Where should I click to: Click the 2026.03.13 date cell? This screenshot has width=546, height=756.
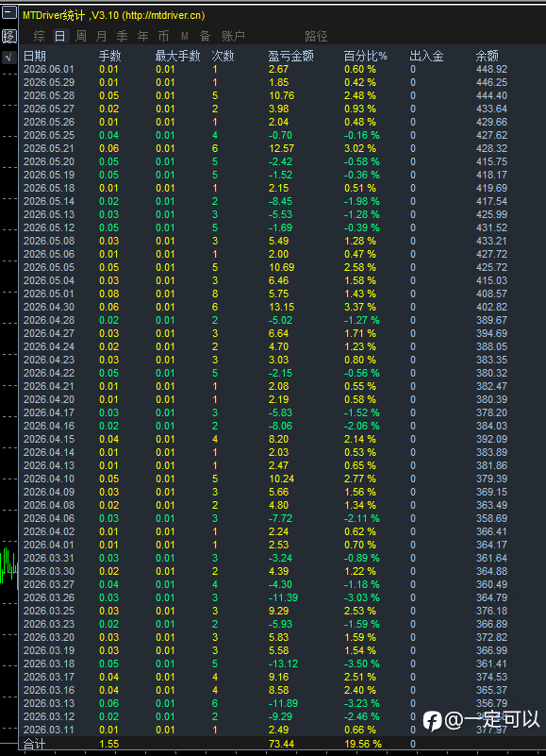(49, 703)
